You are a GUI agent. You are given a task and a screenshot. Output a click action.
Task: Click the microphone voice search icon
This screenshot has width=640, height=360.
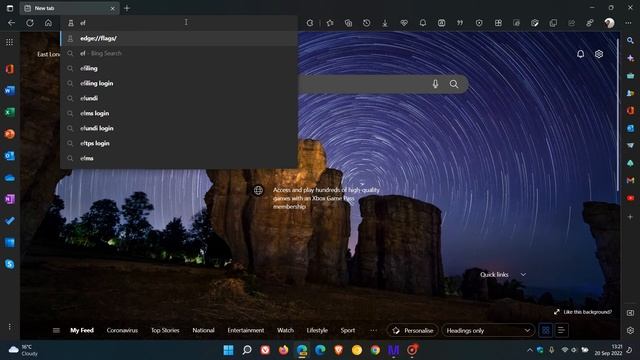436,84
